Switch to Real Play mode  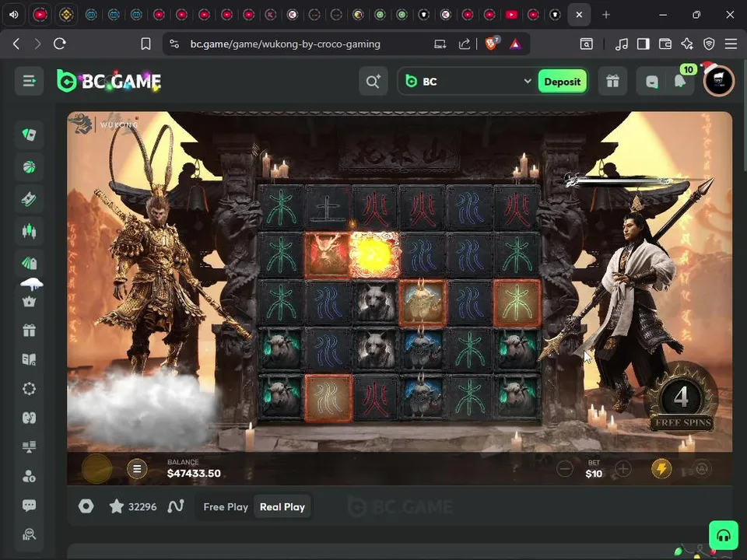tap(282, 507)
